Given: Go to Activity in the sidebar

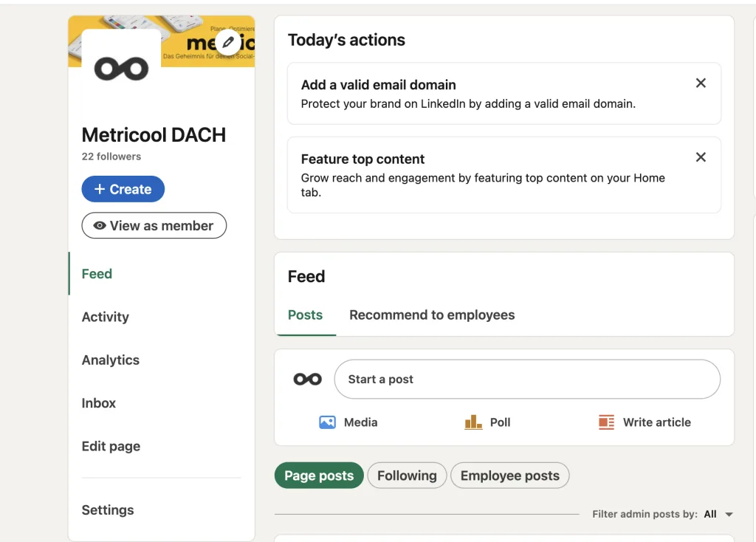Looking at the screenshot, I should (105, 317).
